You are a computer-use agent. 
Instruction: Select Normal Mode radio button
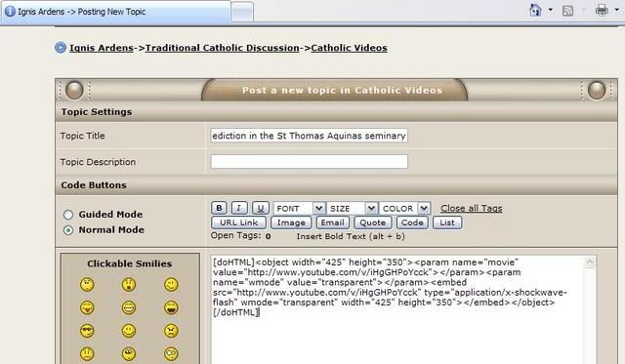(x=68, y=230)
